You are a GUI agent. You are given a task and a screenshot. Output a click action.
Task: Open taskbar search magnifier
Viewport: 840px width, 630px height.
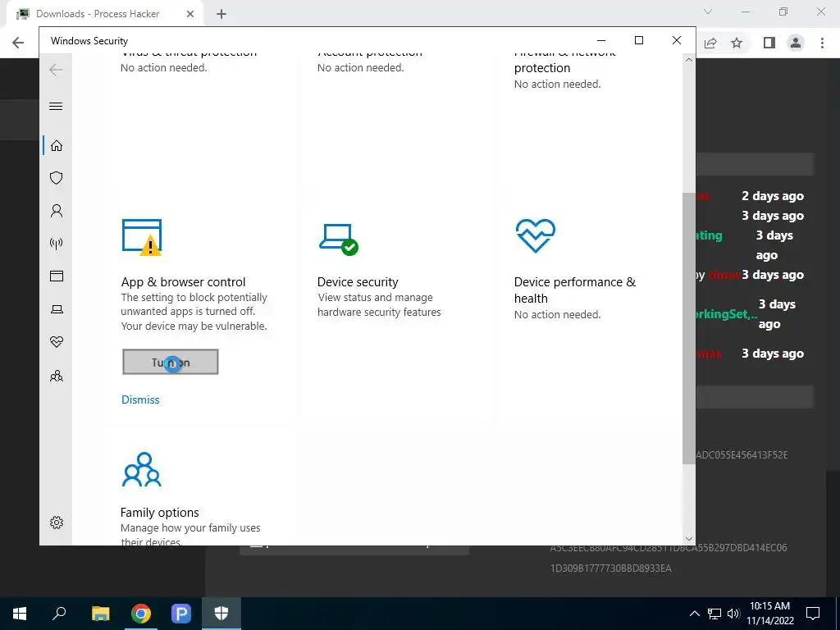coord(59,614)
